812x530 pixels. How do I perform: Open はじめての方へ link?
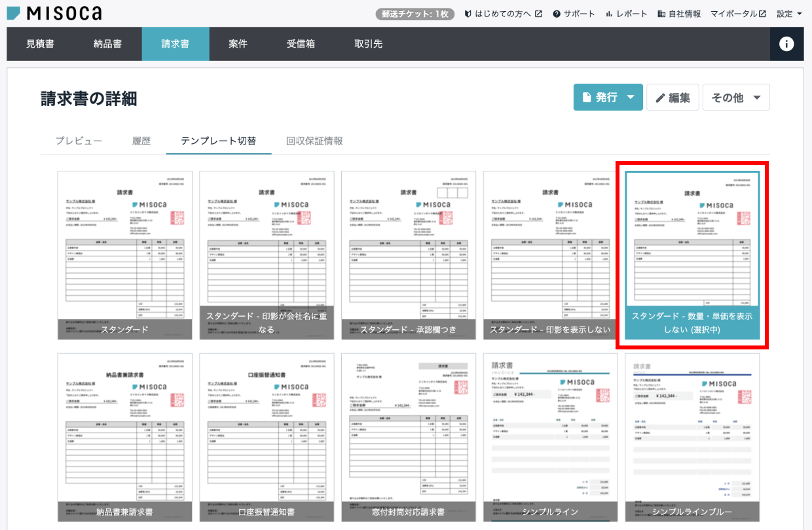point(503,14)
